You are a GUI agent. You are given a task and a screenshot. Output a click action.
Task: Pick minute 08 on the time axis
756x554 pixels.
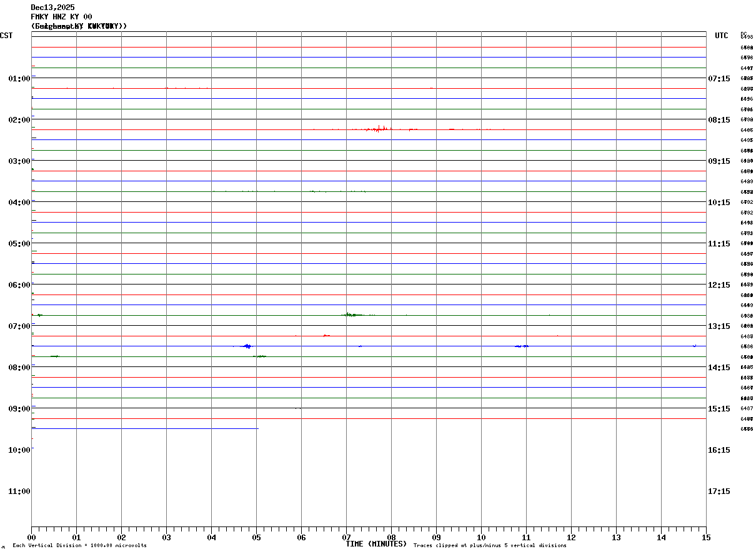pos(391,537)
